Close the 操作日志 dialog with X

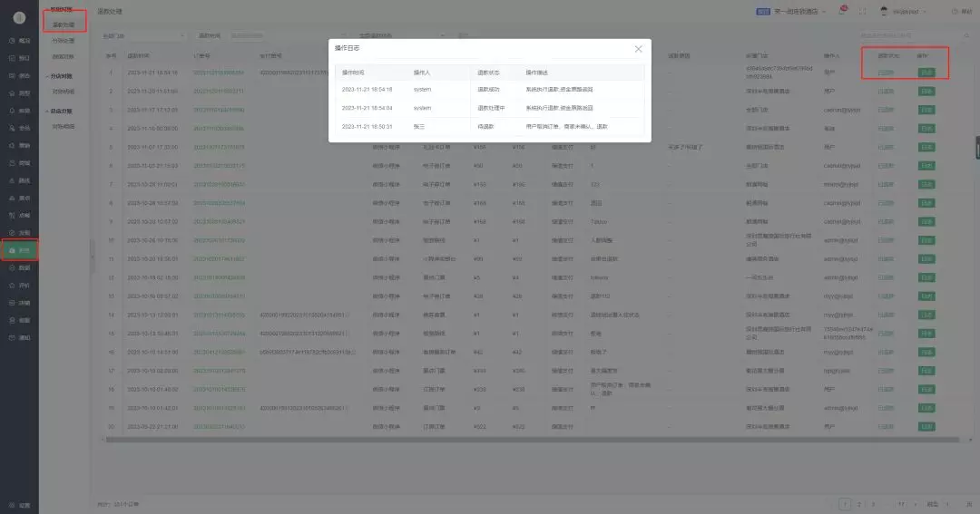pyautogui.click(x=638, y=49)
